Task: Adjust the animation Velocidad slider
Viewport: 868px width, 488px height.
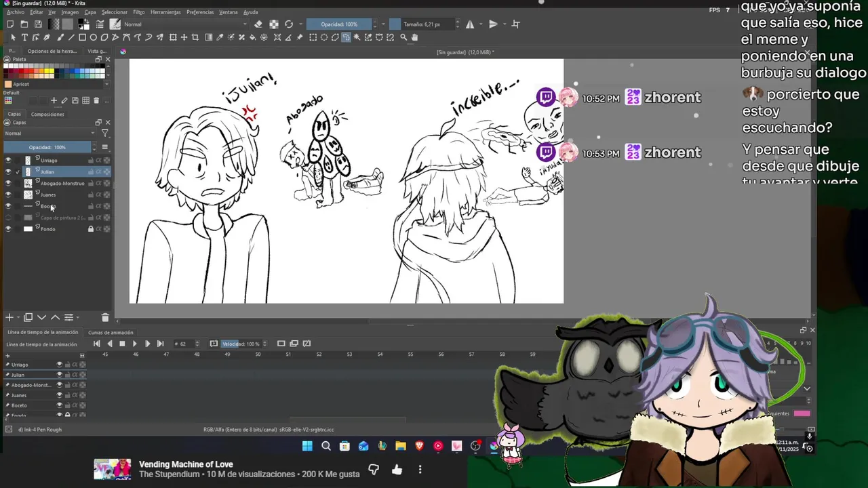Action: pos(240,344)
